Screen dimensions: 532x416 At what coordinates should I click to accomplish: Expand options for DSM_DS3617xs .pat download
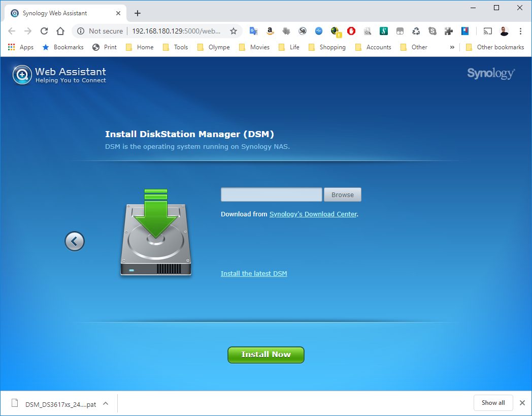(106, 403)
